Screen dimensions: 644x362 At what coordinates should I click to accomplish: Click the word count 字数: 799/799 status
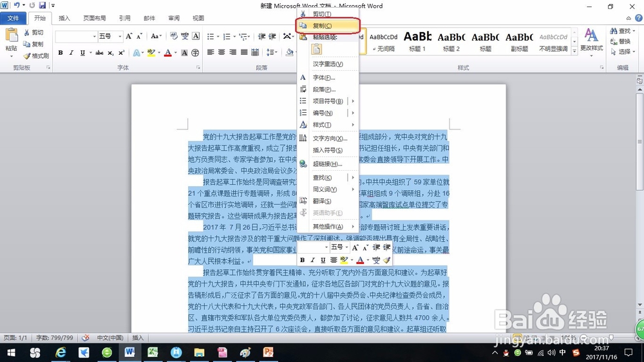[x=55, y=338]
